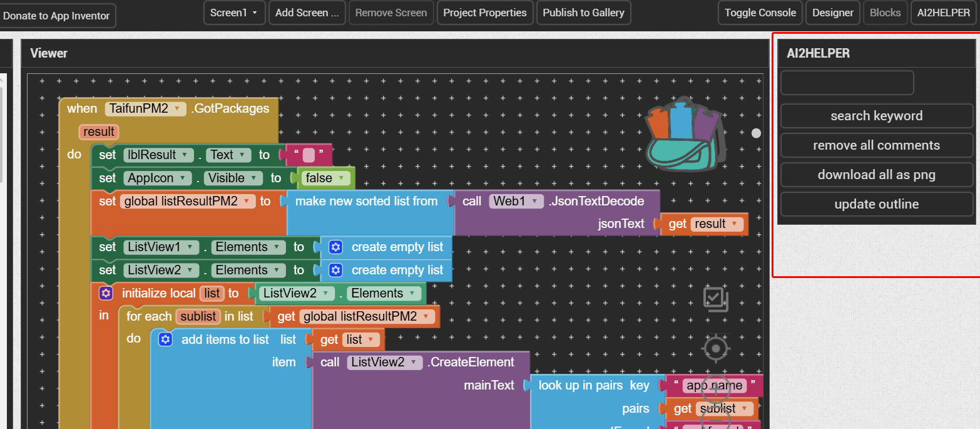This screenshot has width=980, height=429.
Task: Click gear icon on add items to list block
Action: tap(165, 339)
